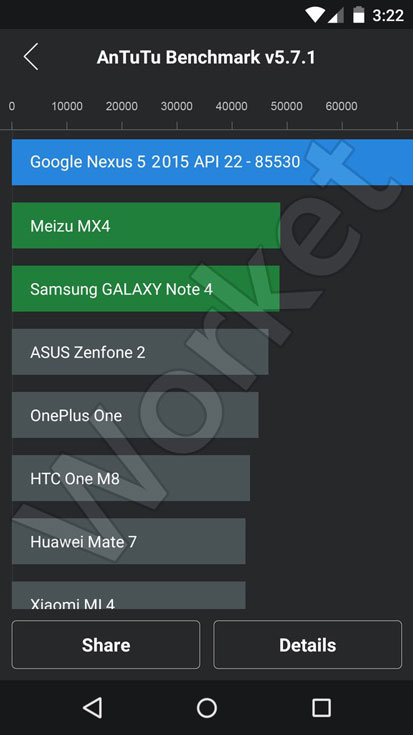
Task: Tap the cellular signal icon
Action: 336,15
